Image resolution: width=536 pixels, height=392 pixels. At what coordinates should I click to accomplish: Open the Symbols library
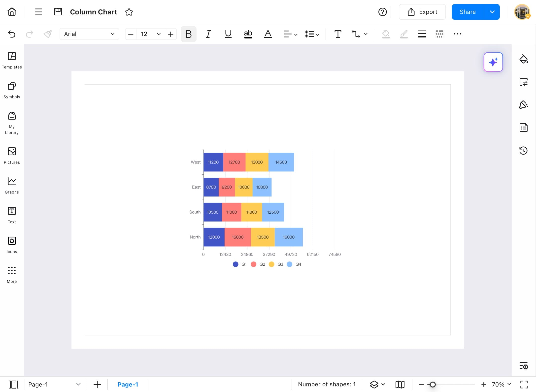(x=12, y=90)
